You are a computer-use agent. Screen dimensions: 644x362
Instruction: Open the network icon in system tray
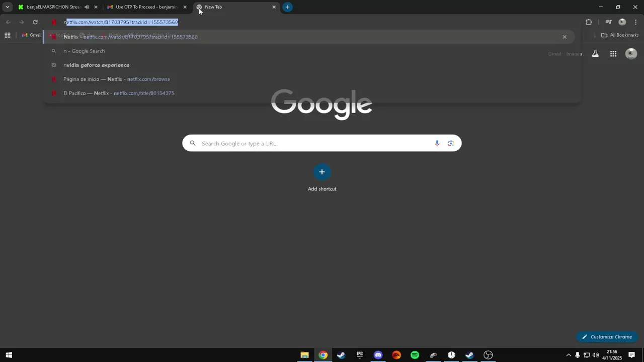click(587, 355)
